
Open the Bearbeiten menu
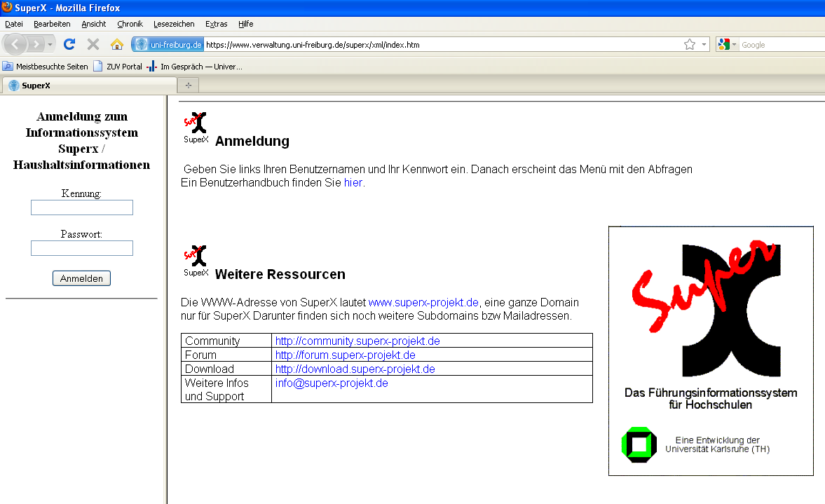click(x=52, y=24)
